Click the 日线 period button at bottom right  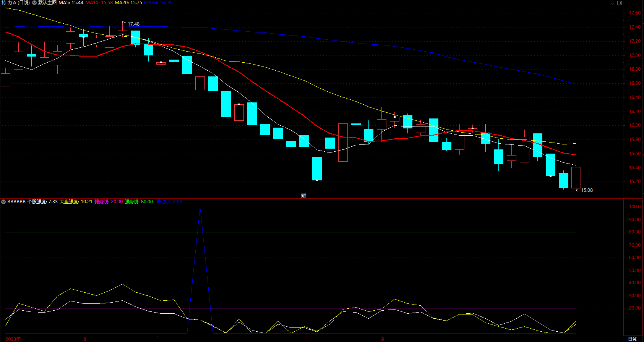[633, 339]
